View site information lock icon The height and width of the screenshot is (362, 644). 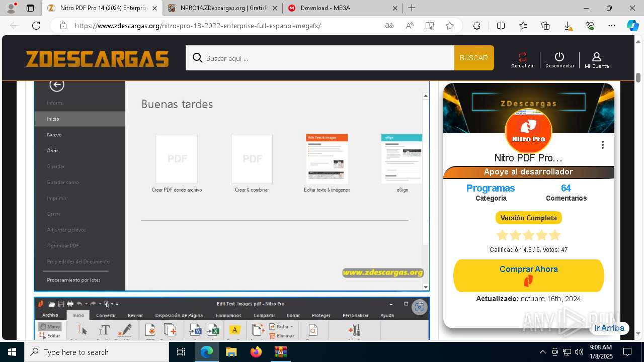click(x=63, y=26)
